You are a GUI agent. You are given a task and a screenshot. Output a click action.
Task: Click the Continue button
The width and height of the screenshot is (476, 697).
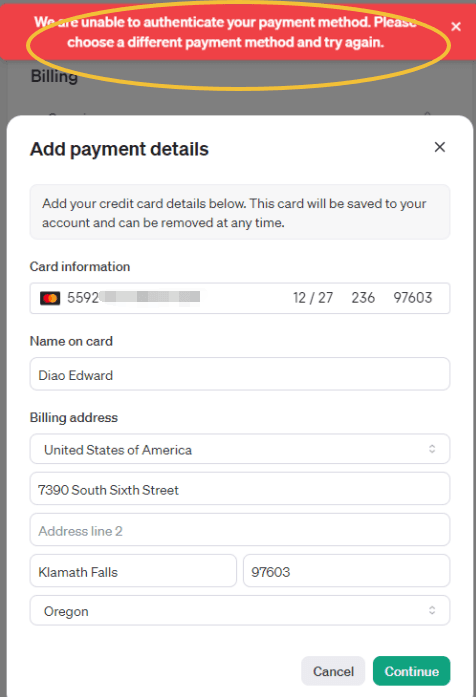(412, 671)
